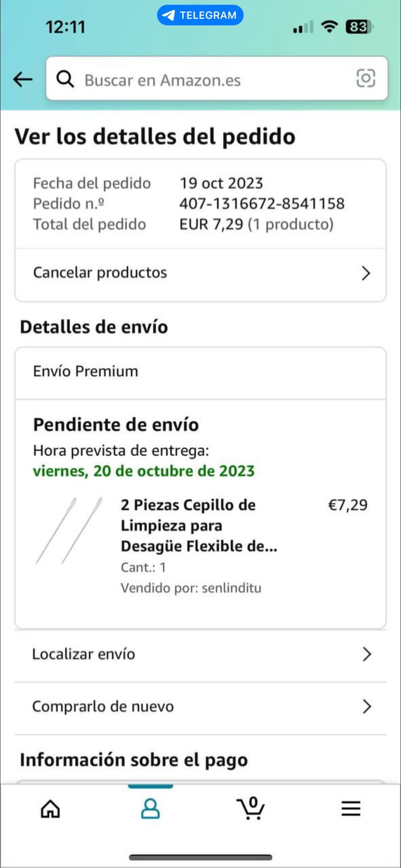The height and width of the screenshot is (868, 401).
Task: Open the account profile tab
Action: (x=150, y=809)
